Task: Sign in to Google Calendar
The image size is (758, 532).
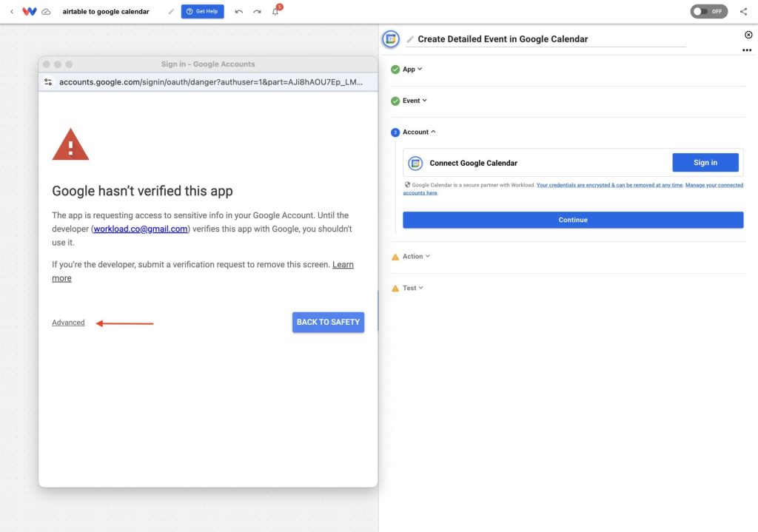Action: (705, 162)
